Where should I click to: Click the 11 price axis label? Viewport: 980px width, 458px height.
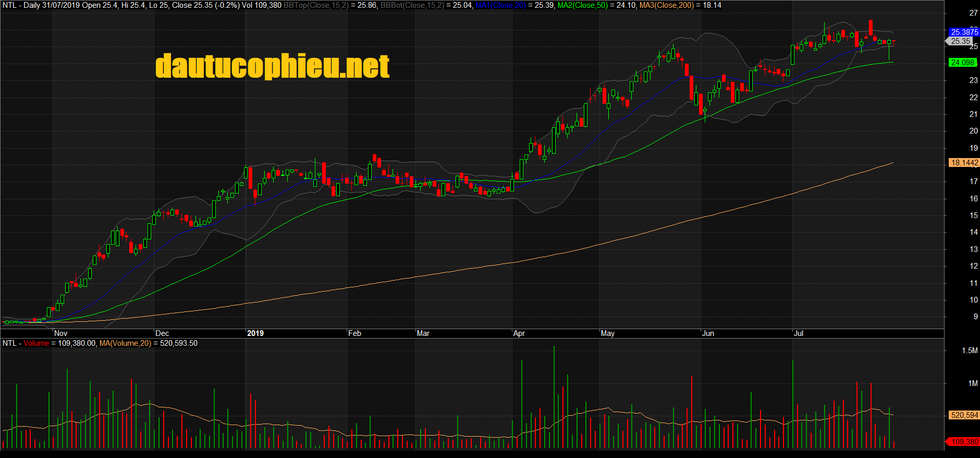coord(973,283)
